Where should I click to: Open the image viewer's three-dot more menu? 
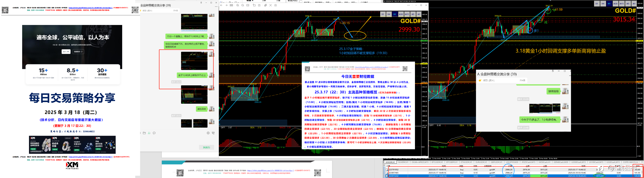coord(408,5)
